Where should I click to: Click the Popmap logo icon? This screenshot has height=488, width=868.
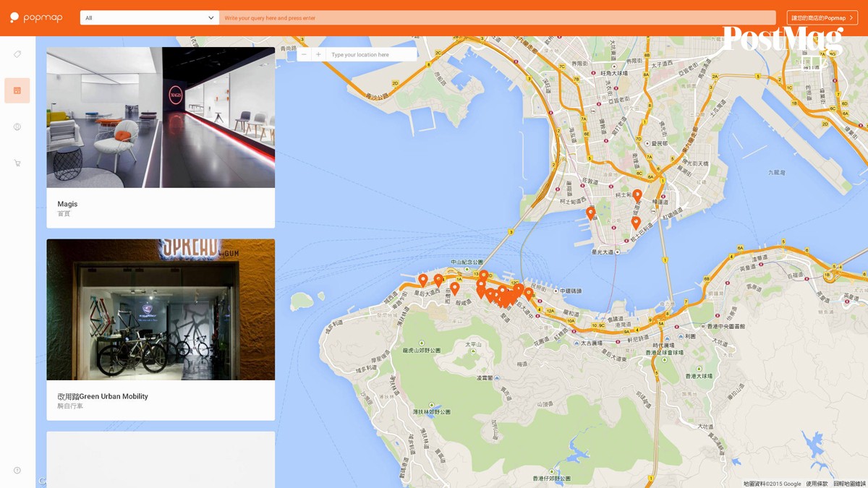pos(16,17)
